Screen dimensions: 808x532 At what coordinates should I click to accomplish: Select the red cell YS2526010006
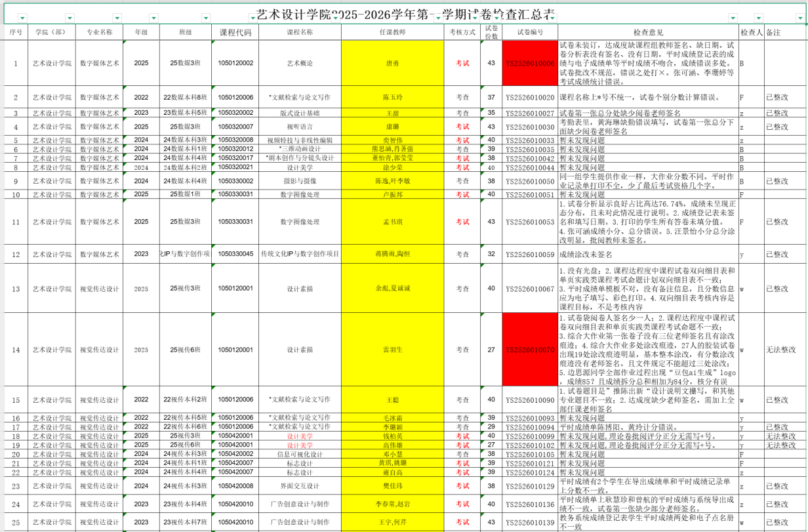[x=529, y=64]
